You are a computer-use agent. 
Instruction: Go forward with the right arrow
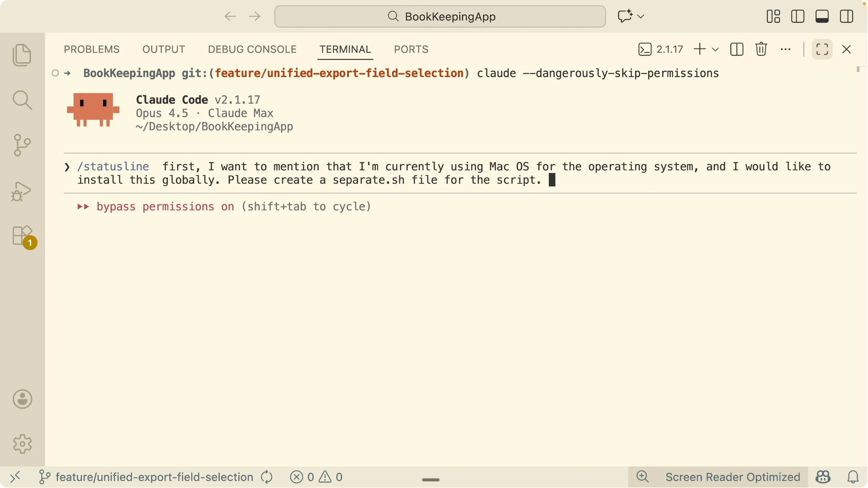255,17
